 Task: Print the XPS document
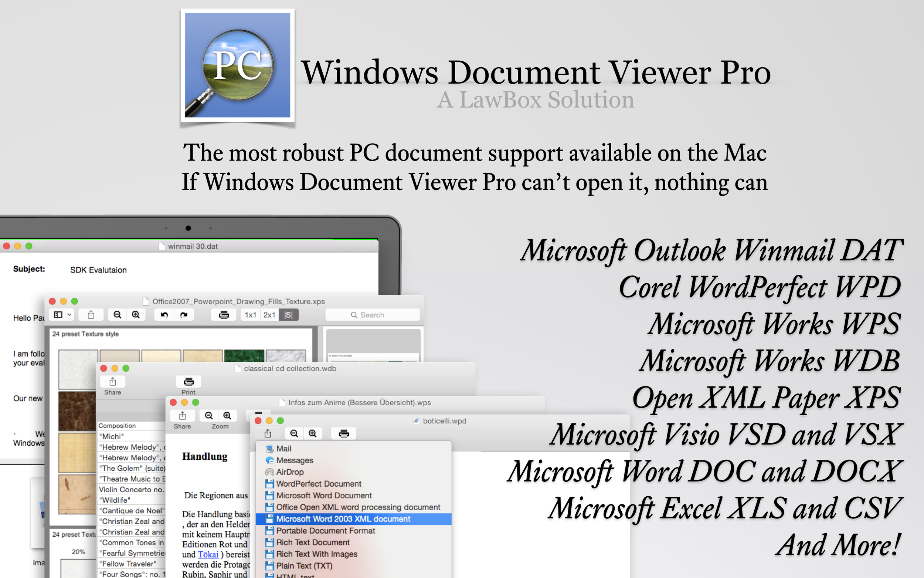224,315
